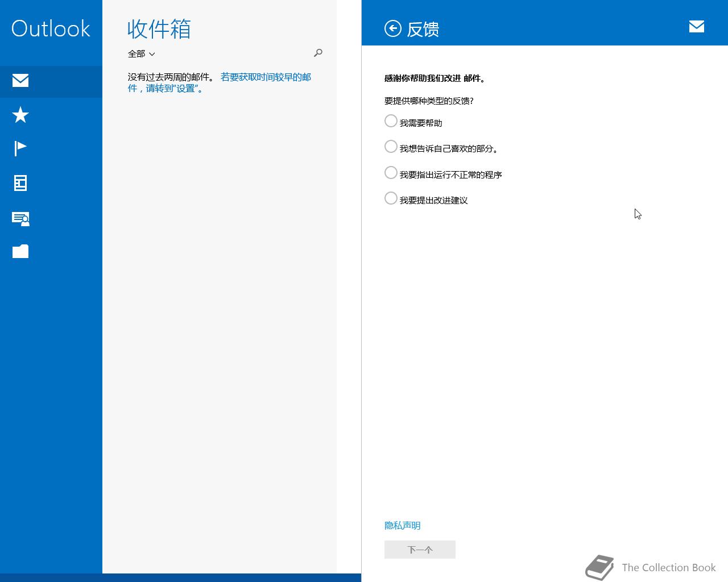Open the Inbox mail icon in sidebar
The width and height of the screenshot is (728, 582).
pyautogui.click(x=20, y=80)
